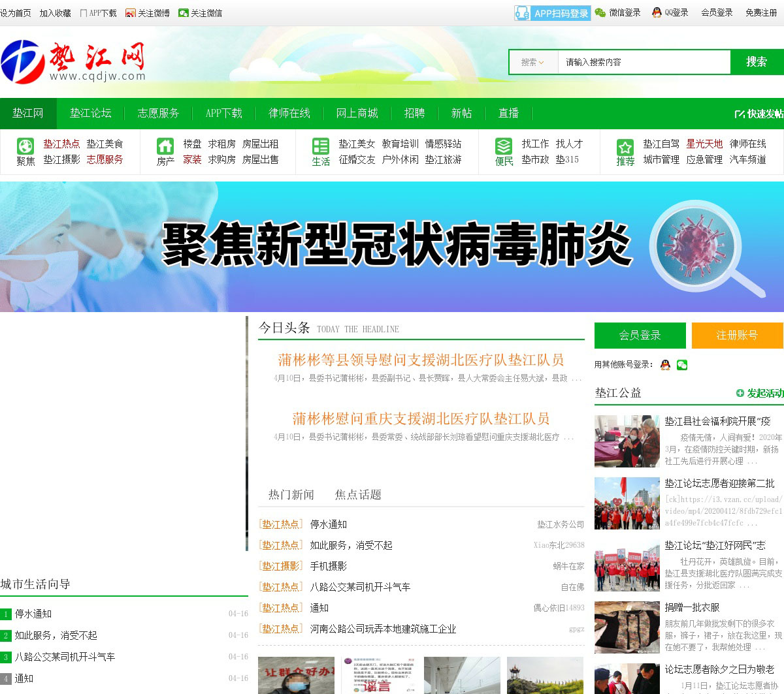Open the 捐赠一批衣服 clothing thumbnail
784x694 pixels.
point(627,627)
